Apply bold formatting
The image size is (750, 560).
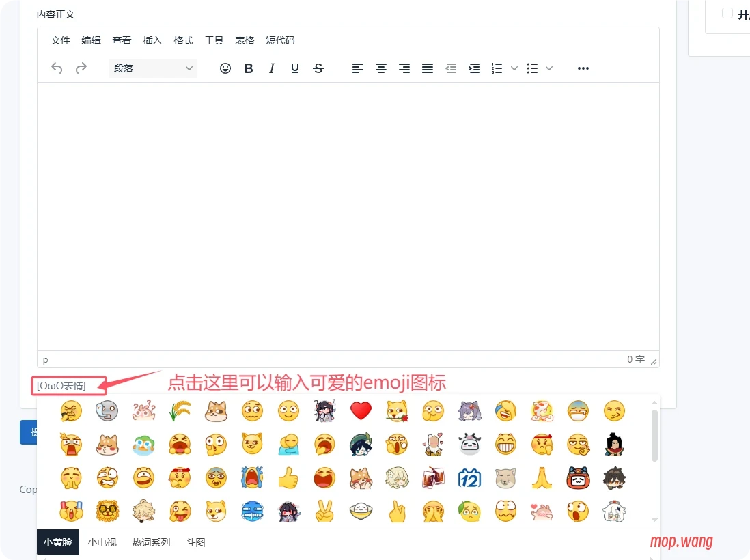click(249, 68)
